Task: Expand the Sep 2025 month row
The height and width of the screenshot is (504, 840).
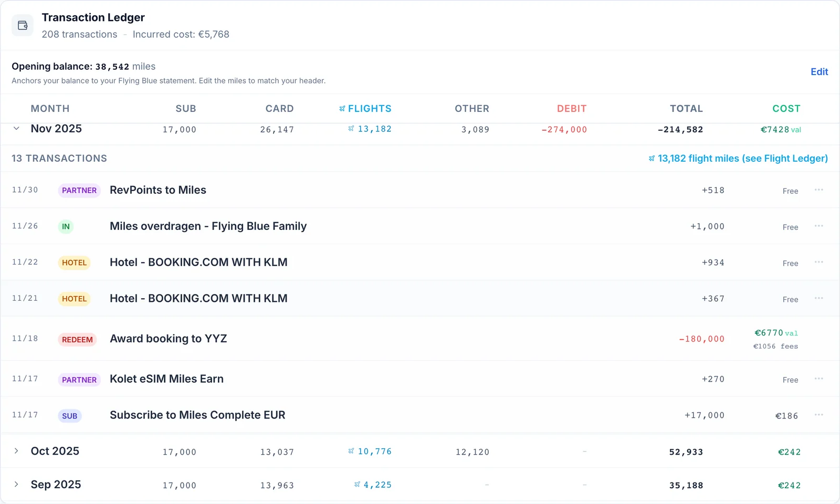Action: 16,485
